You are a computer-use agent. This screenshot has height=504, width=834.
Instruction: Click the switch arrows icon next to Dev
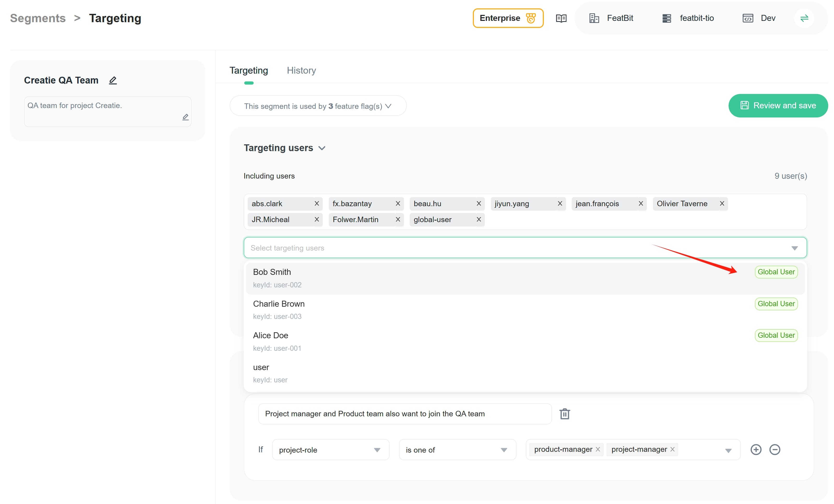point(804,18)
